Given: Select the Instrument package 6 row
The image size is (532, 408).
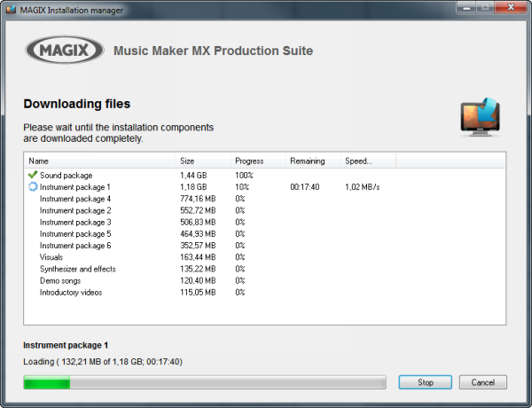Looking at the screenshot, I should 75,246.
